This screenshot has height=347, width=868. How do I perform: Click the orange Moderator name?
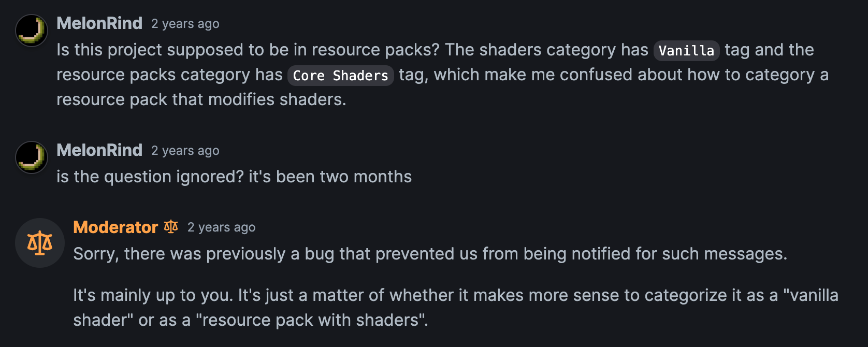coord(115,227)
